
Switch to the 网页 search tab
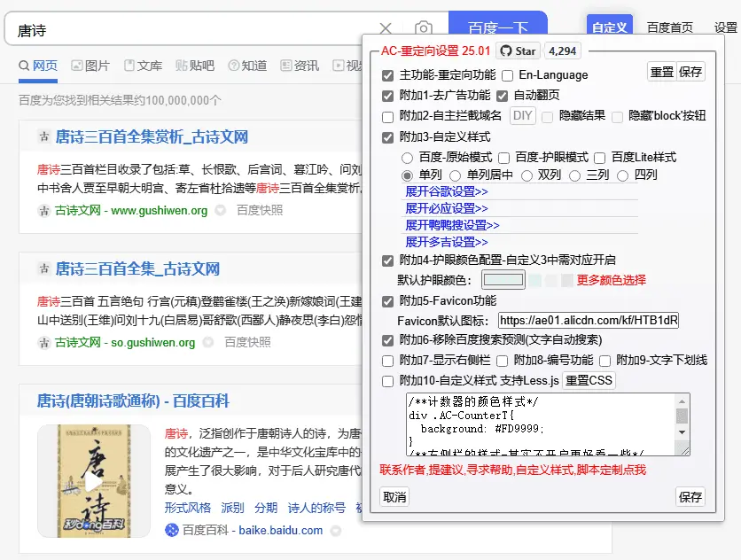point(38,66)
